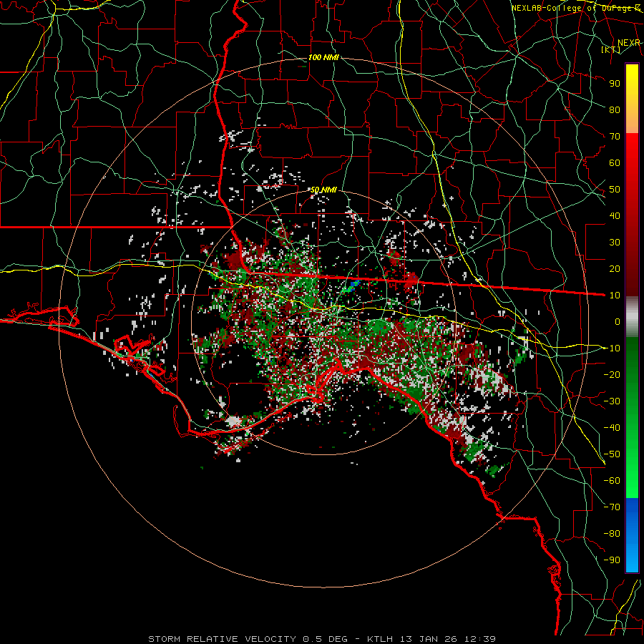Viewport: 644px width, 644px height.
Task: Click the -40 value on the velocity scale
Action: pyautogui.click(x=612, y=428)
